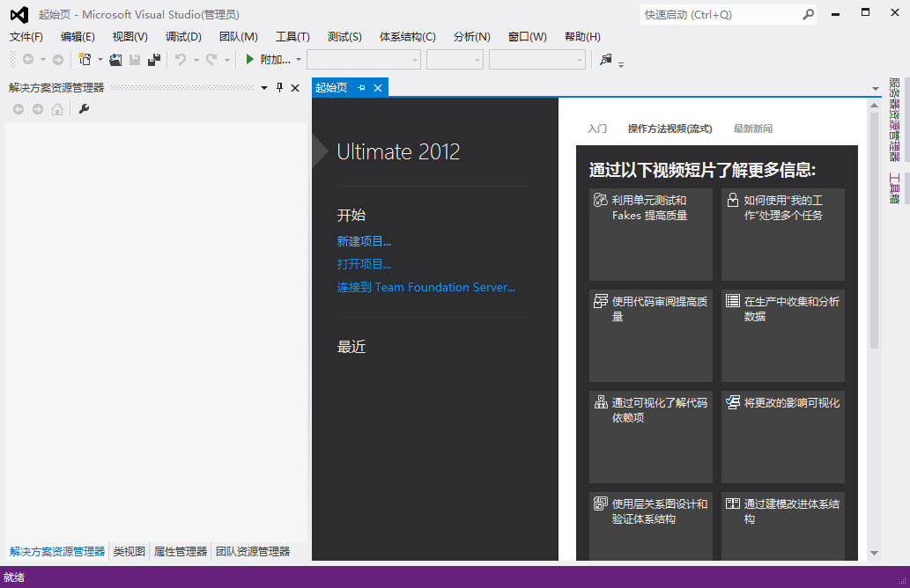Click the Solution Explorer Home icon
Image resolution: width=910 pixels, height=588 pixels.
[x=57, y=109]
